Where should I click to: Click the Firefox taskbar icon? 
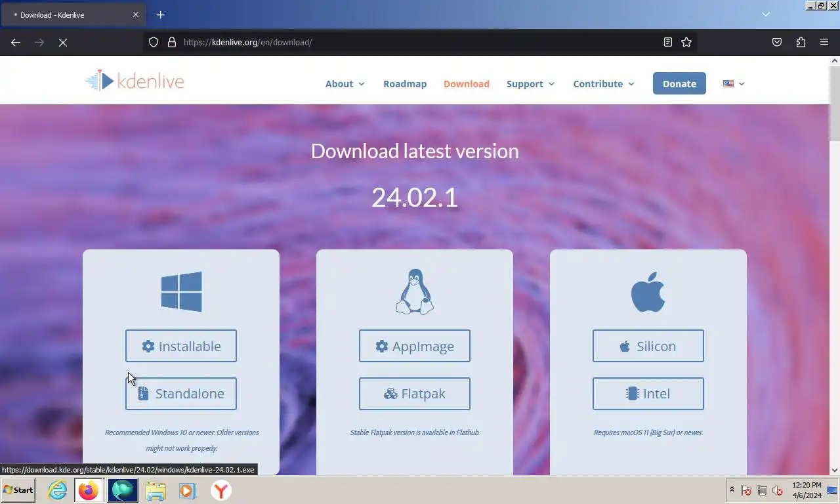point(88,490)
